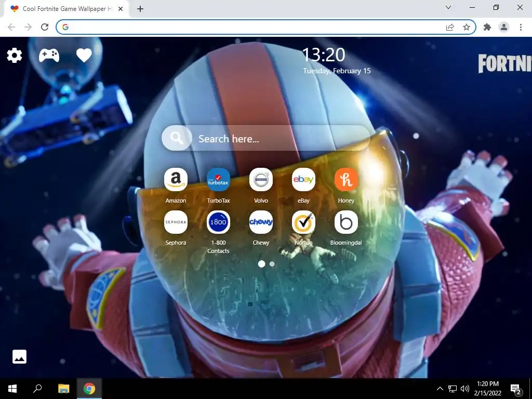Open the Bloomingdal shortcut
The image size is (532, 399).
tap(346, 222)
